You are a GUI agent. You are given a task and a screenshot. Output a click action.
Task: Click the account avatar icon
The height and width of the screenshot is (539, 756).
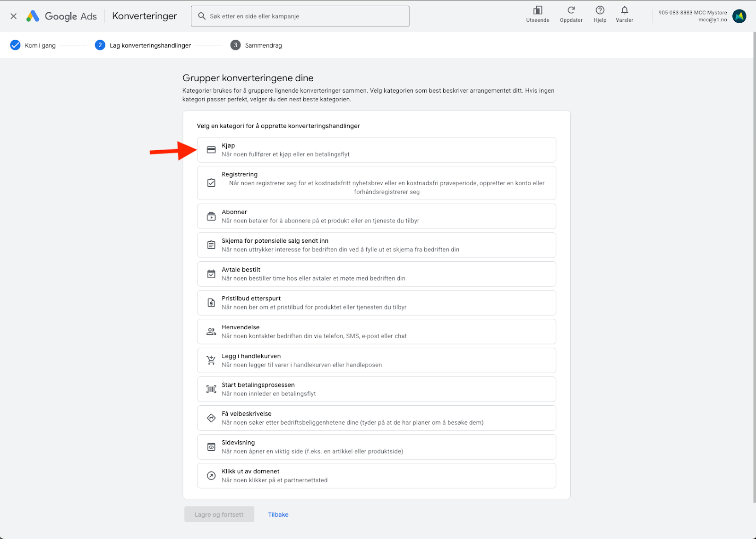pyautogui.click(x=739, y=16)
